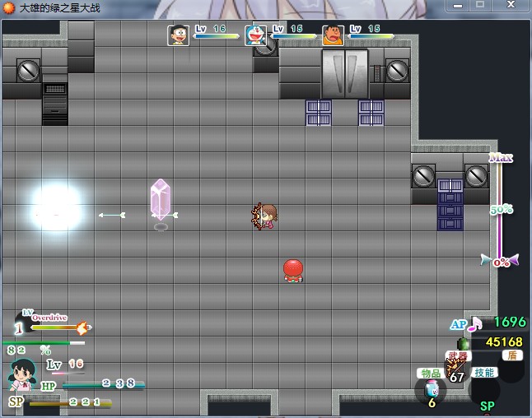Click the Overdrive gauge bar
The image size is (532, 418).
coord(61,327)
